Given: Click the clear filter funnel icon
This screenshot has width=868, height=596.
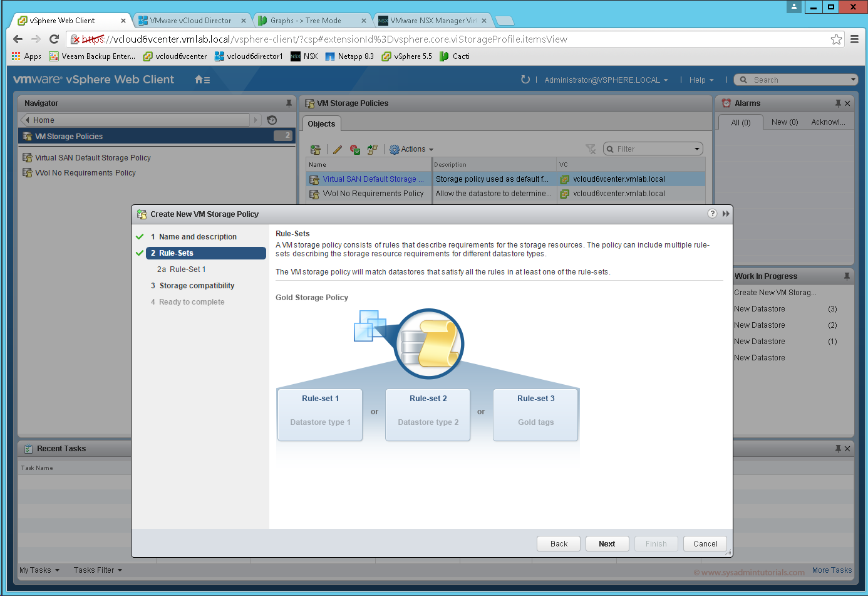Looking at the screenshot, I should (x=591, y=149).
